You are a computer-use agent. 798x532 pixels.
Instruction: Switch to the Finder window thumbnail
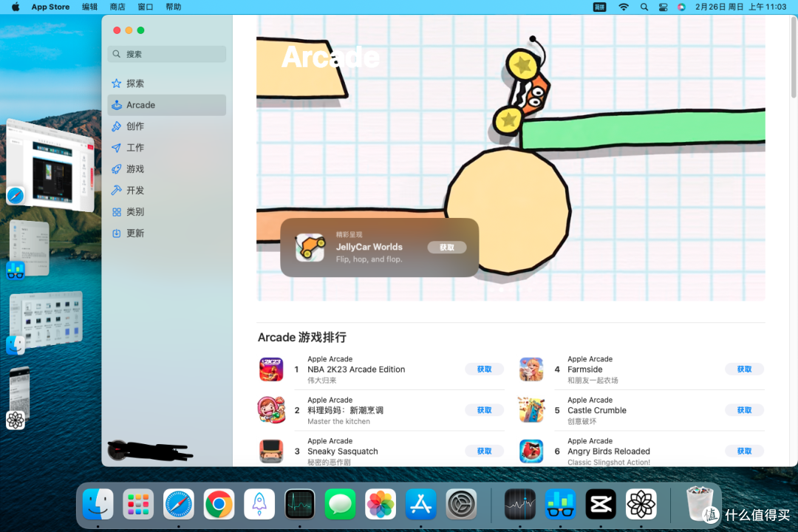tap(46, 319)
